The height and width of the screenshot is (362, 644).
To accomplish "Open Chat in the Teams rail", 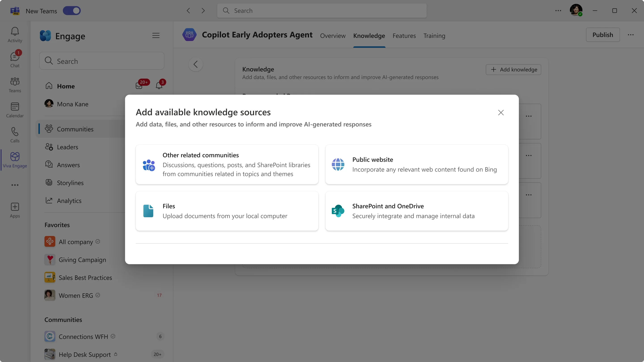I will pos(15,60).
